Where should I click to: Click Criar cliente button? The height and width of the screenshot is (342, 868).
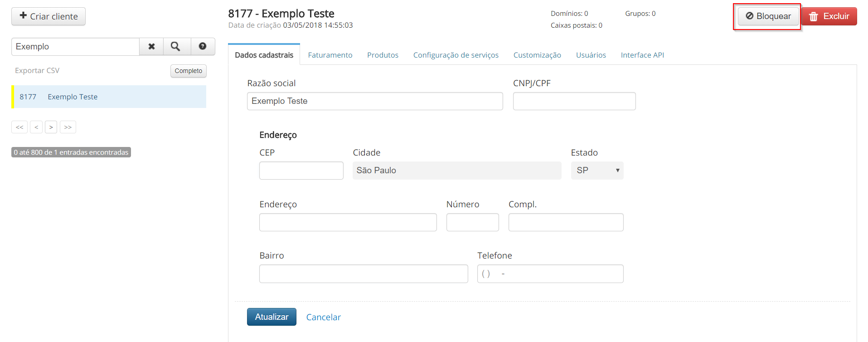(48, 16)
